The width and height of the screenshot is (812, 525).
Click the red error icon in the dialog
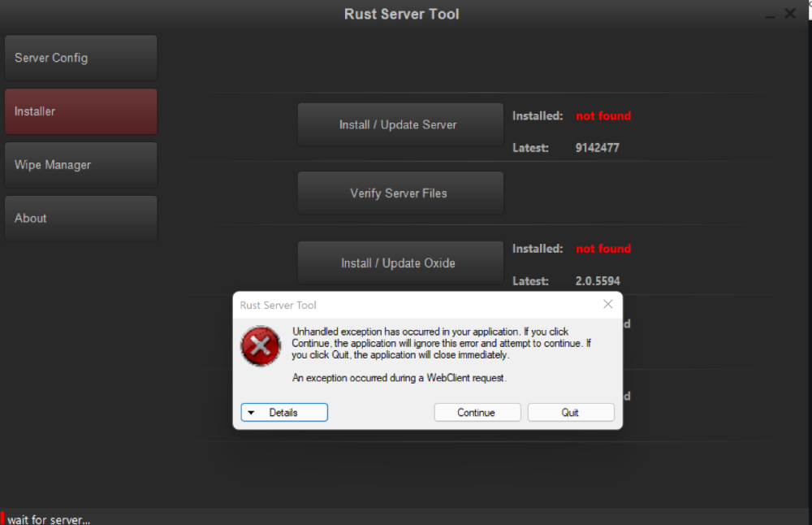click(x=260, y=347)
